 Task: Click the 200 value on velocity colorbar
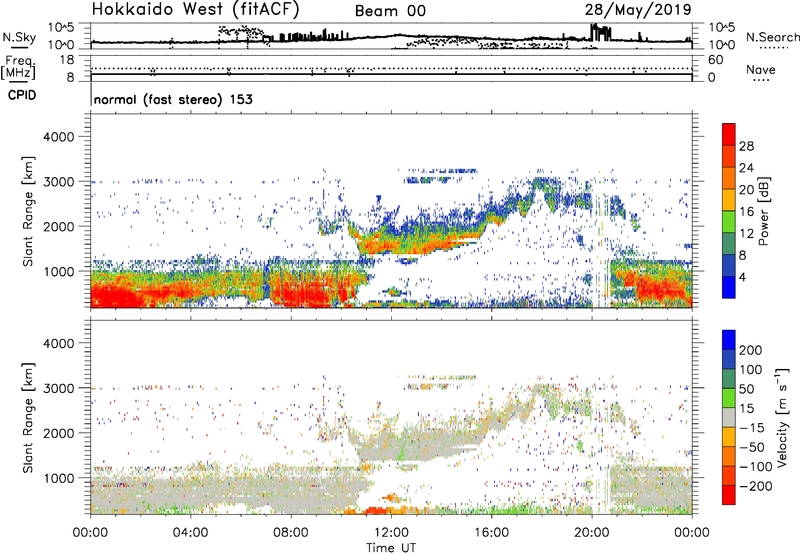tap(751, 350)
